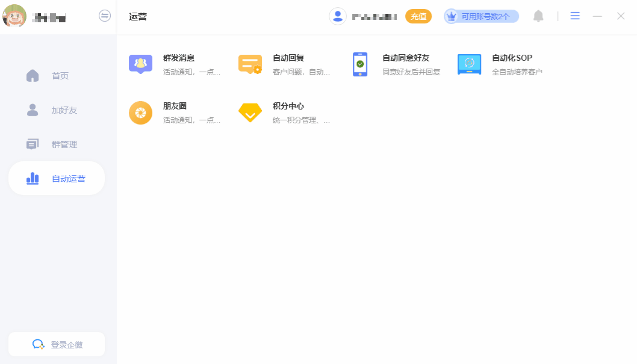Click the 可用账号数2个 badge
The width and height of the screenshot is (637, 364).
click(x=482, y=16)
